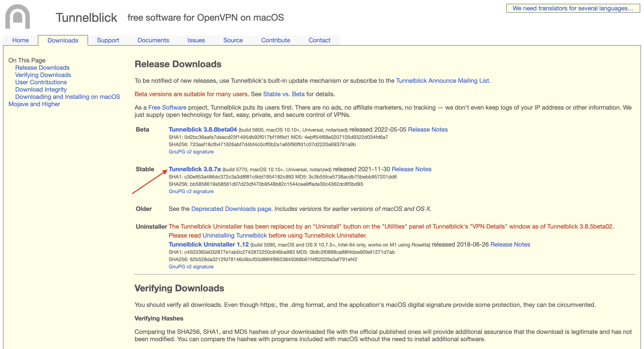Read Uninstalling Tunnelblick instructions

(234, 235)
